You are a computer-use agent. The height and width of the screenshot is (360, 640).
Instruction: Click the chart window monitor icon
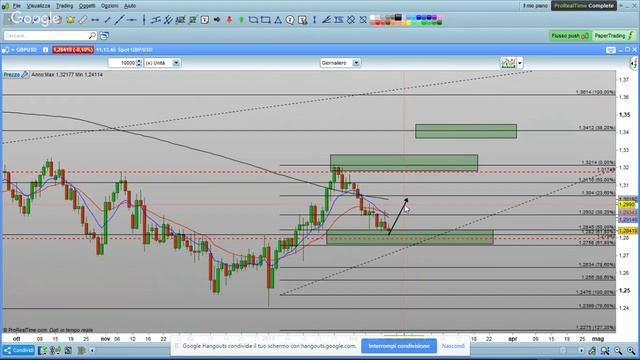pyautogui.click(x=611, y=50)
